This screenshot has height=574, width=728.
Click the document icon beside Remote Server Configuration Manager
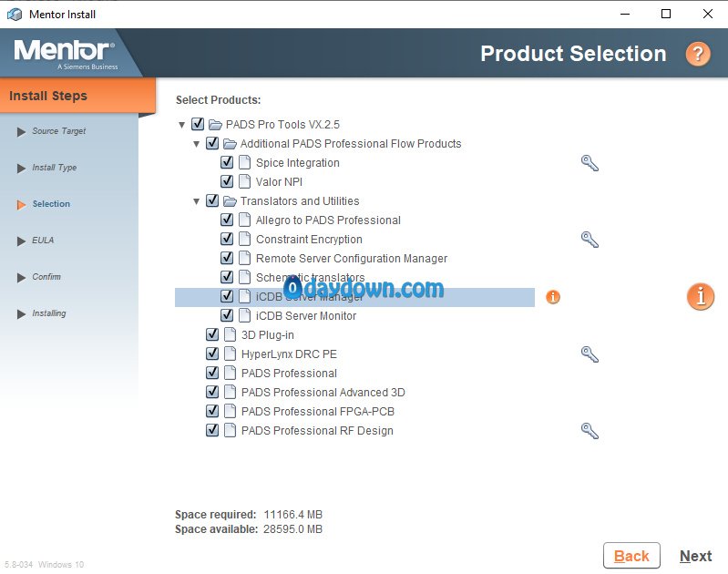click(245, 258)
